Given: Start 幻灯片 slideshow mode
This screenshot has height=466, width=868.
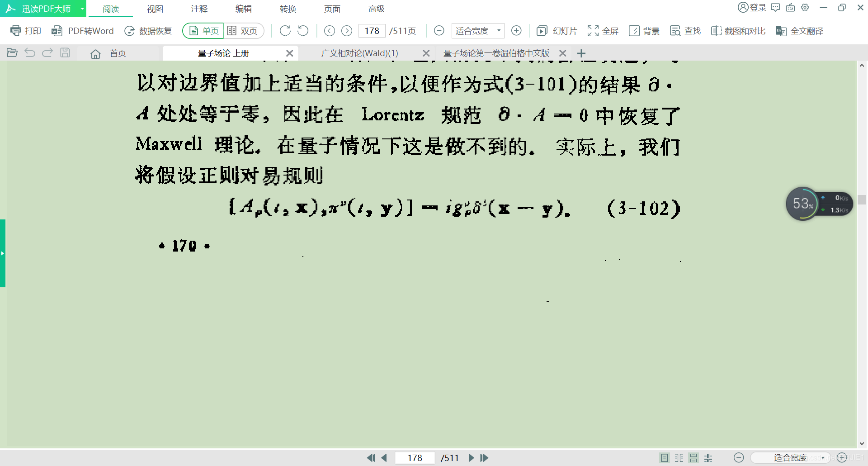Looking at the screenshot, I should 557,31.
